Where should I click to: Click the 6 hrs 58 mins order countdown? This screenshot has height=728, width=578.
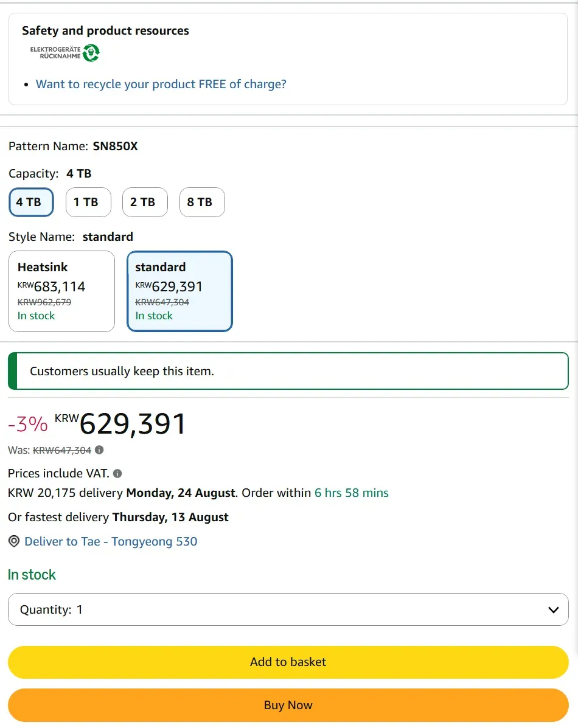pyautogui.click(x=351, y=493)
